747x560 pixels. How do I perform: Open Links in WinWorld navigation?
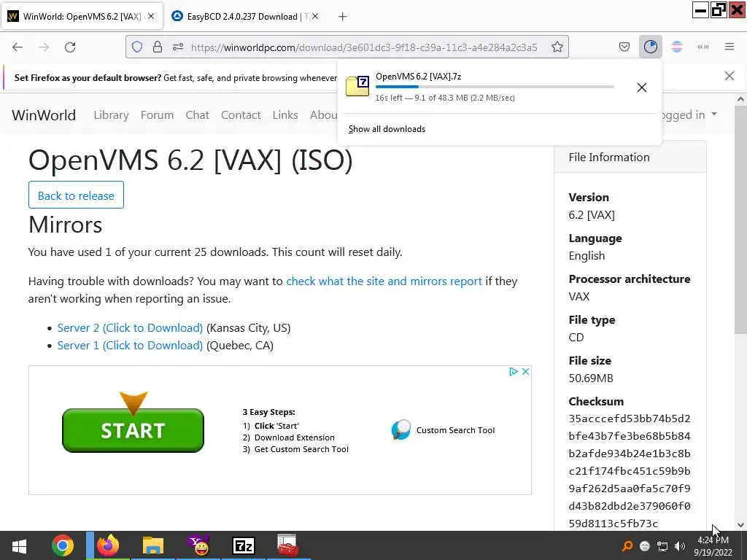(285, 115)
